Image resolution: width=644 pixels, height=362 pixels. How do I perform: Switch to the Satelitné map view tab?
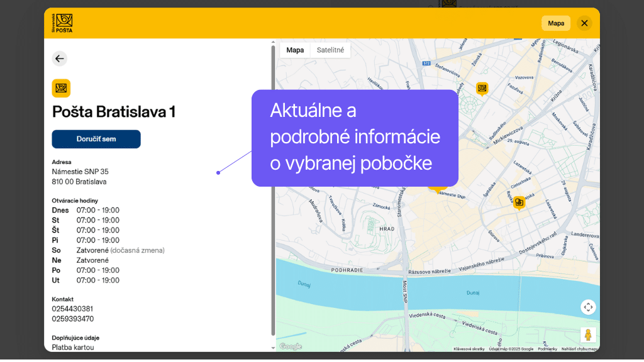coord(330,50)
